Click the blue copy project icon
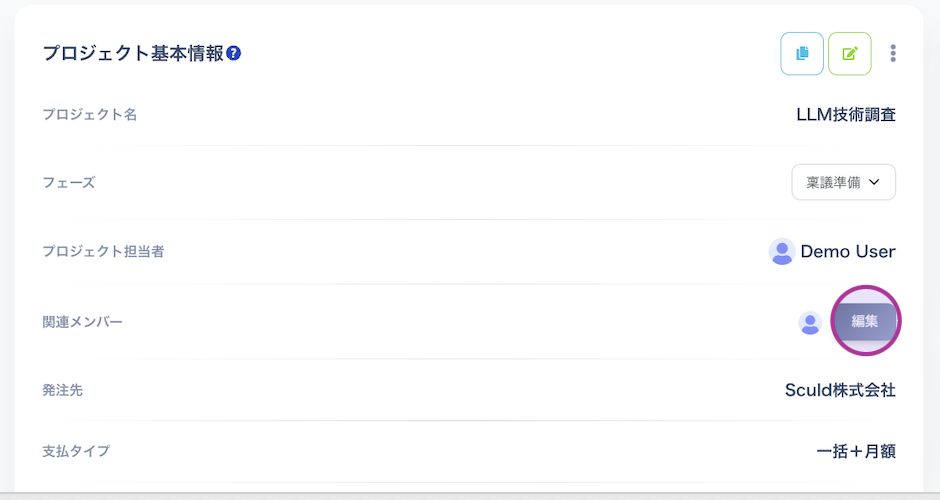 pos(802,54)
